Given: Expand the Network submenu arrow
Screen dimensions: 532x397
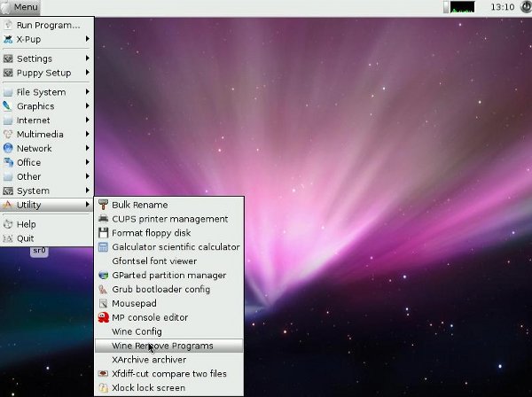Looking at the screenshot, I should (x=88, y=148).
